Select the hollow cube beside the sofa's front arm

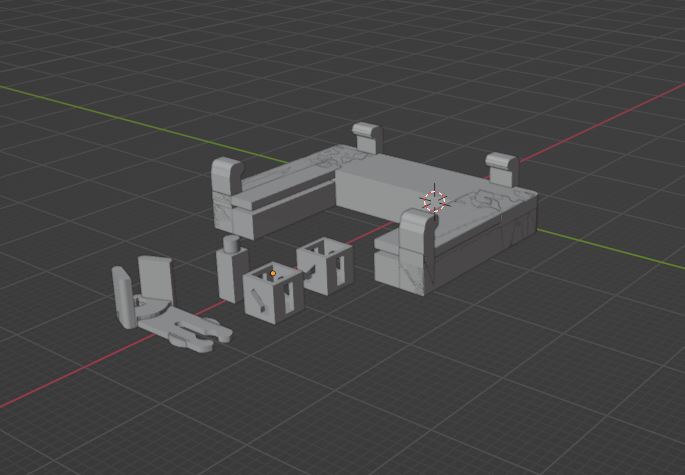pos(325,266)
